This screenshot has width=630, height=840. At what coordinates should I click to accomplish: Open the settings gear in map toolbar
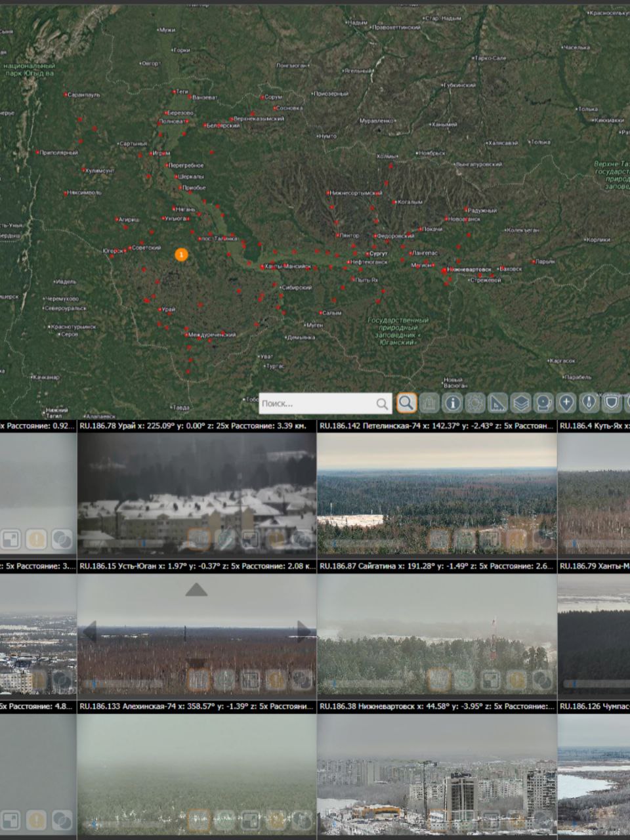(x=475, y=403)
